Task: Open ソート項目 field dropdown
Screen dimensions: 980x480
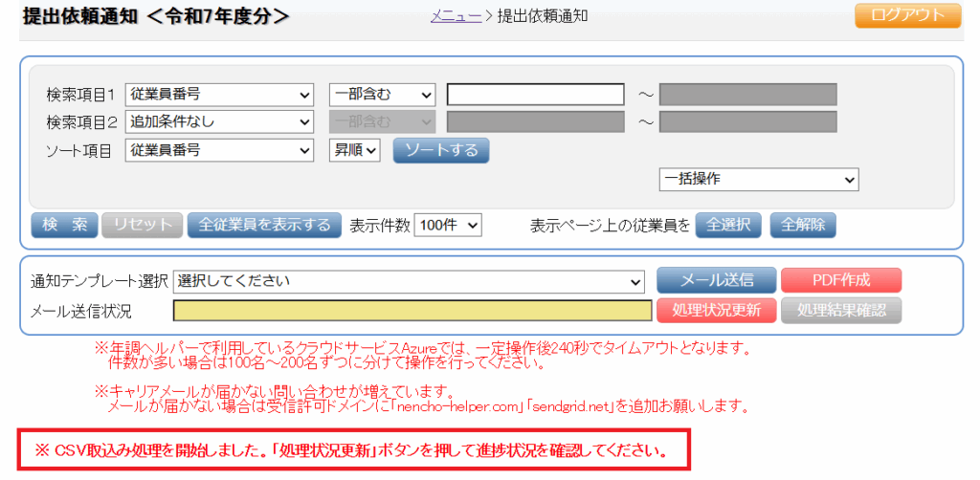Action: (219, 150)
